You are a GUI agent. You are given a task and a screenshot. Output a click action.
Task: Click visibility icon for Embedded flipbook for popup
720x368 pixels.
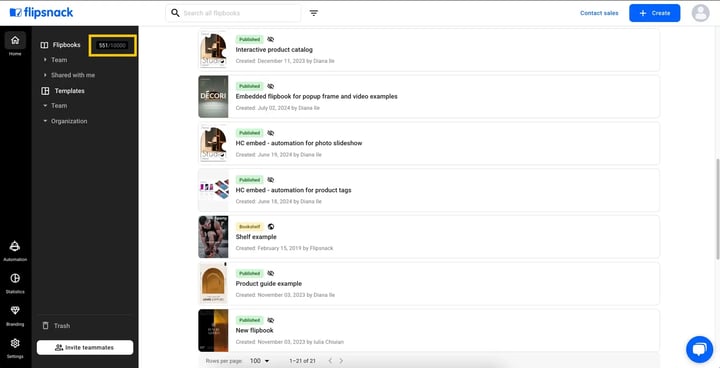270,86
